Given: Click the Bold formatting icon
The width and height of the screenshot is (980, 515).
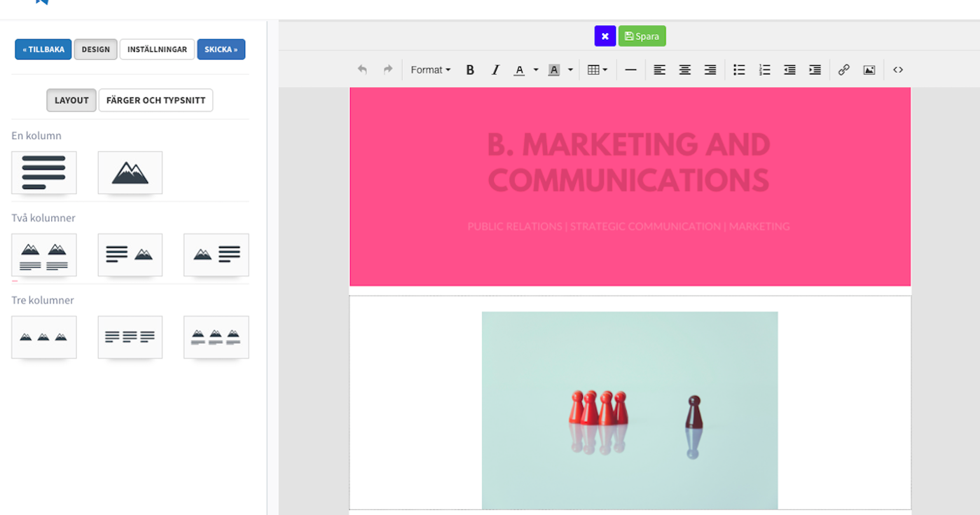Looking at the screenshot, I should (470, 70).
